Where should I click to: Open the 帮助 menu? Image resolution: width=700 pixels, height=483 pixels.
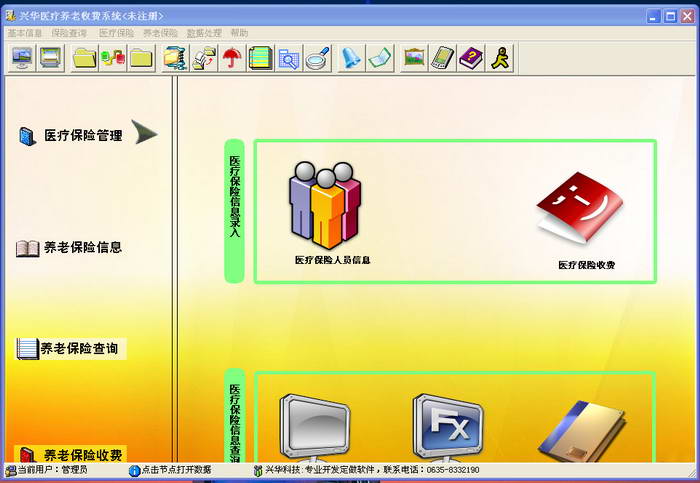tap(239, 33)
